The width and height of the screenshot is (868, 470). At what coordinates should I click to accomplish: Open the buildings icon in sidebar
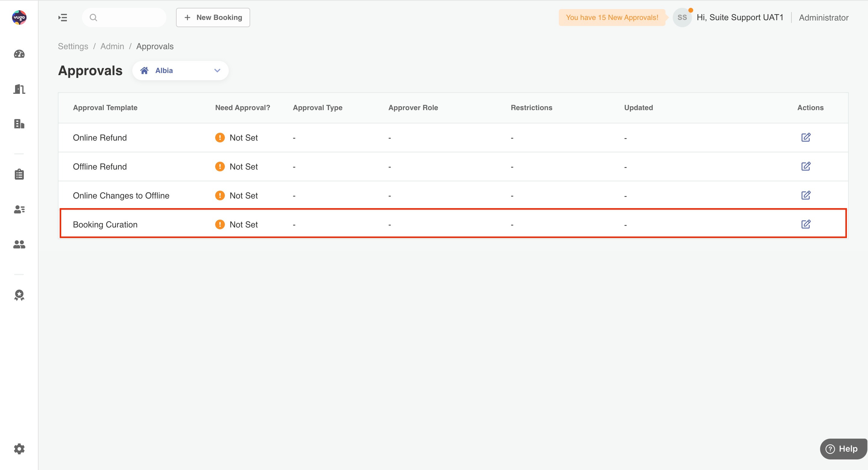(x=19, y=124)
